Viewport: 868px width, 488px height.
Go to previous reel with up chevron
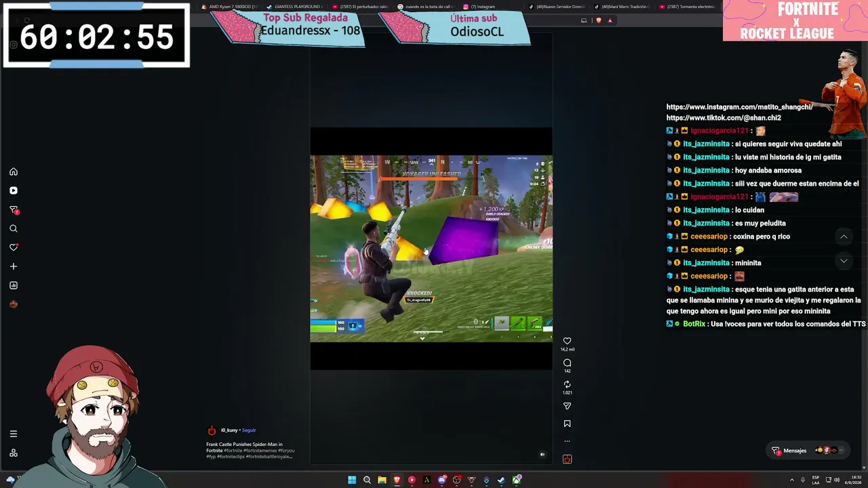pos(844,237)
